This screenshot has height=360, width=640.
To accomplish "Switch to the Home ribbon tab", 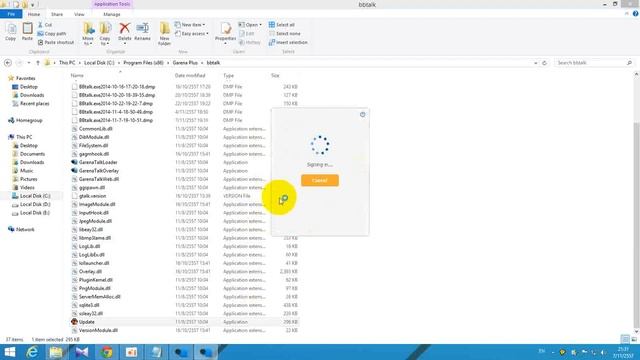I will pos(34,14).
